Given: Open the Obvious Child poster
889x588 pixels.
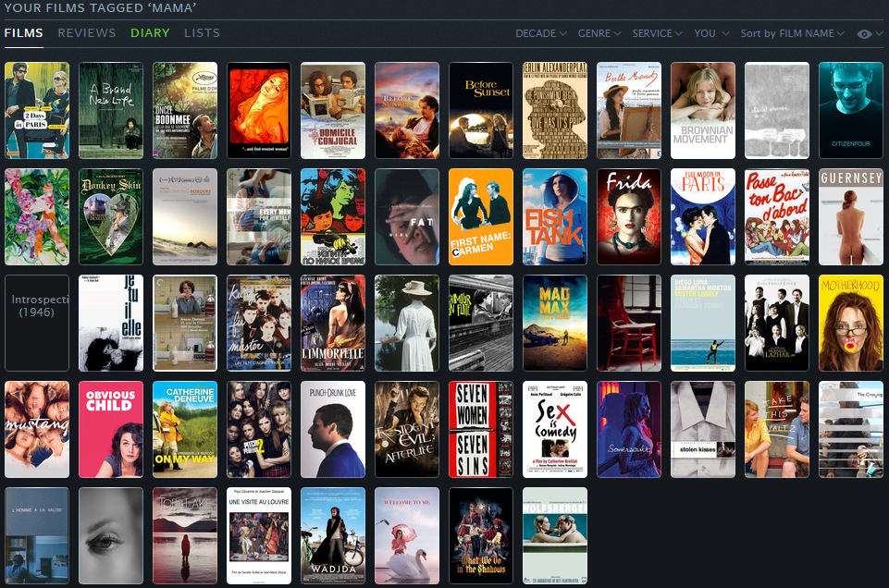Looking at the screenshot, I should [x=111, y=429].
